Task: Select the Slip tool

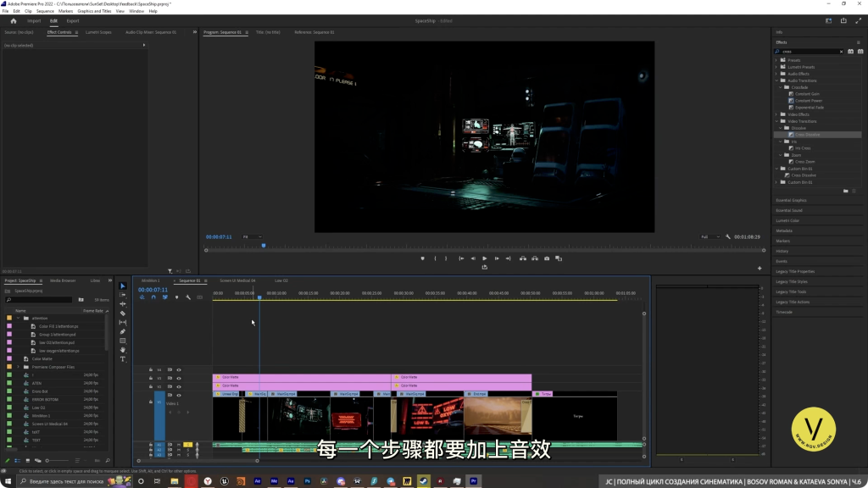Action: pos(123,322)
